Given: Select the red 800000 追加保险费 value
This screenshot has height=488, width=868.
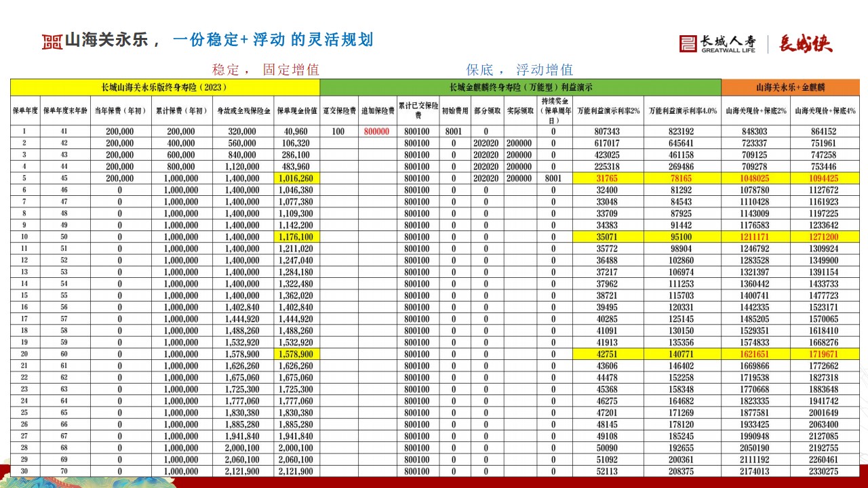Looking at the screenshot, I should point(377,131).
